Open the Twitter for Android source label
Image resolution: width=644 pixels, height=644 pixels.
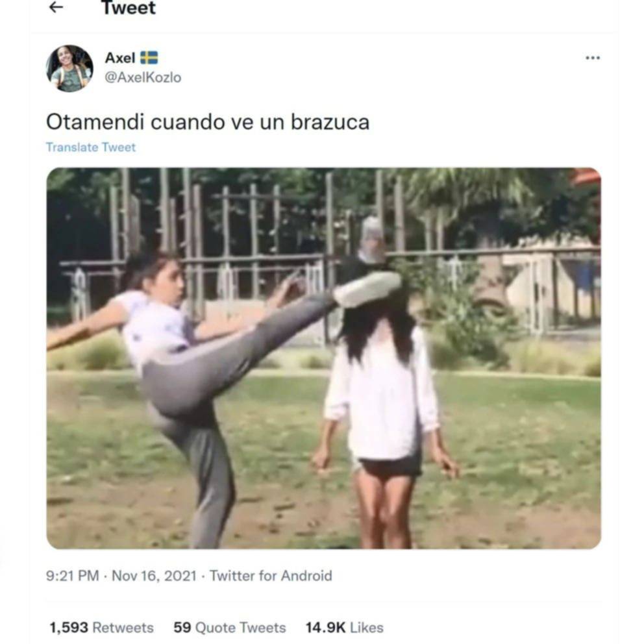(x=271, y=576)
